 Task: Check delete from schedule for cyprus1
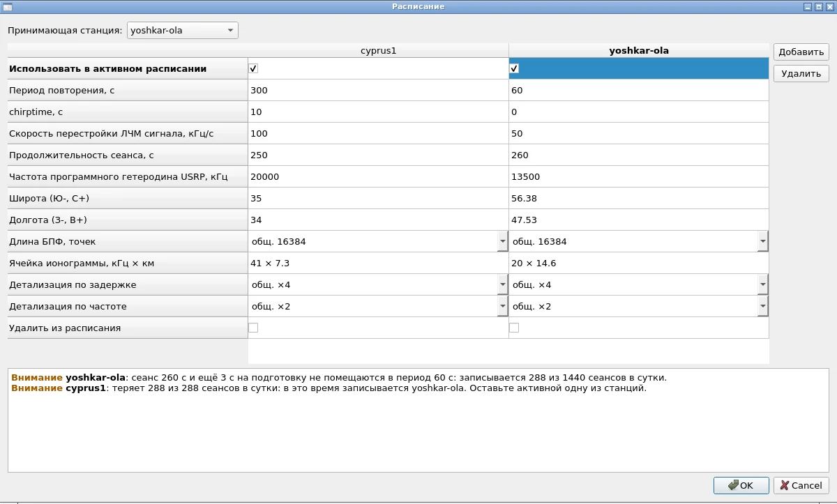click(253, 328)
